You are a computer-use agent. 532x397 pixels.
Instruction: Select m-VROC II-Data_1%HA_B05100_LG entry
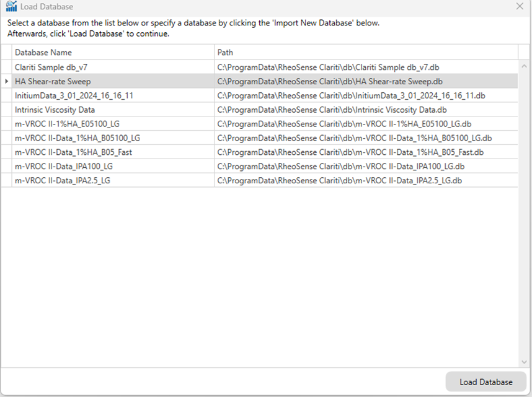260,138
